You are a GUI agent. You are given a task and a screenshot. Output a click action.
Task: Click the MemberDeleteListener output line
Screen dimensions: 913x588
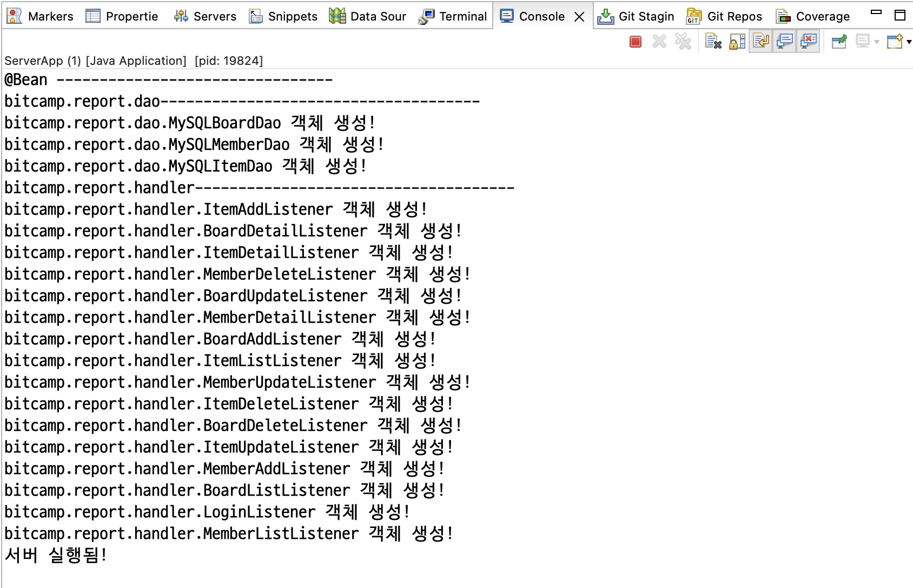[237, 274]
